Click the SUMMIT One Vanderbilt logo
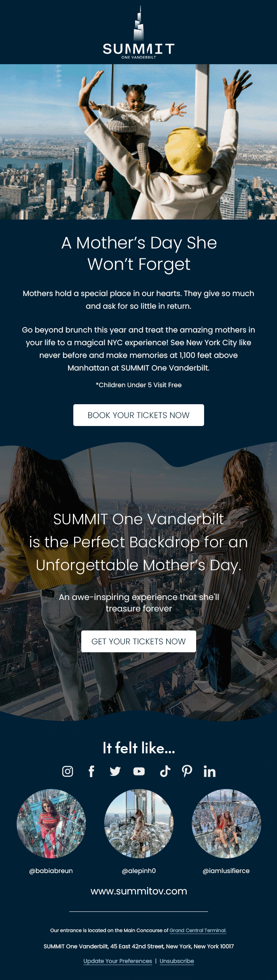The image size is (277, 980). pos(138,33)
